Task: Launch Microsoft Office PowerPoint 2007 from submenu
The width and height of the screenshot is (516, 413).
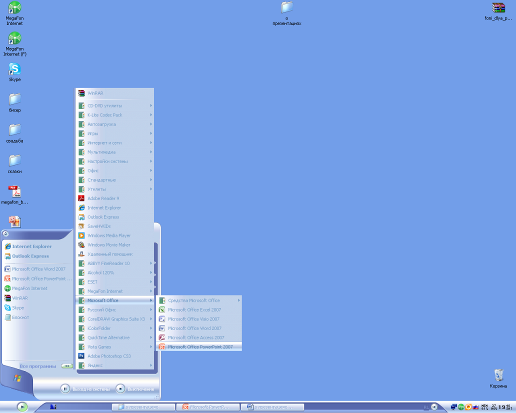Action: coord(199,347)
